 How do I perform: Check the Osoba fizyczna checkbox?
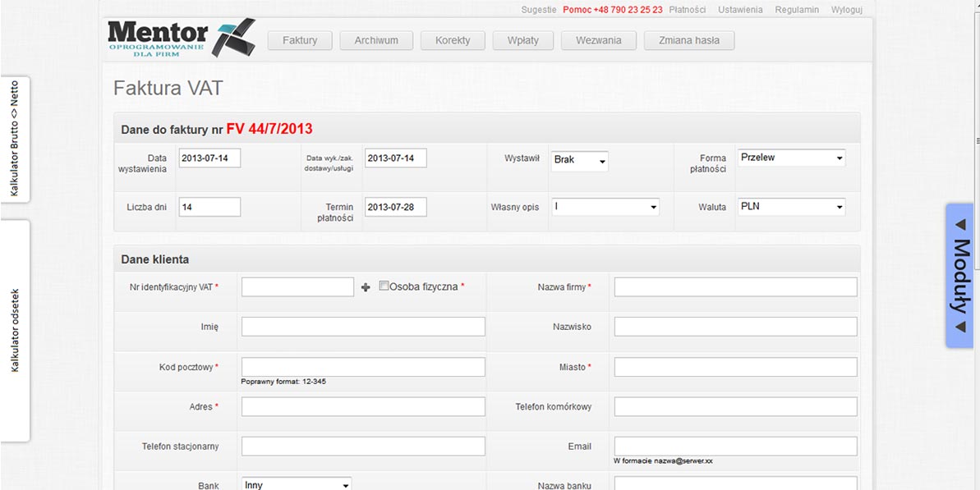tap(384, 286)
